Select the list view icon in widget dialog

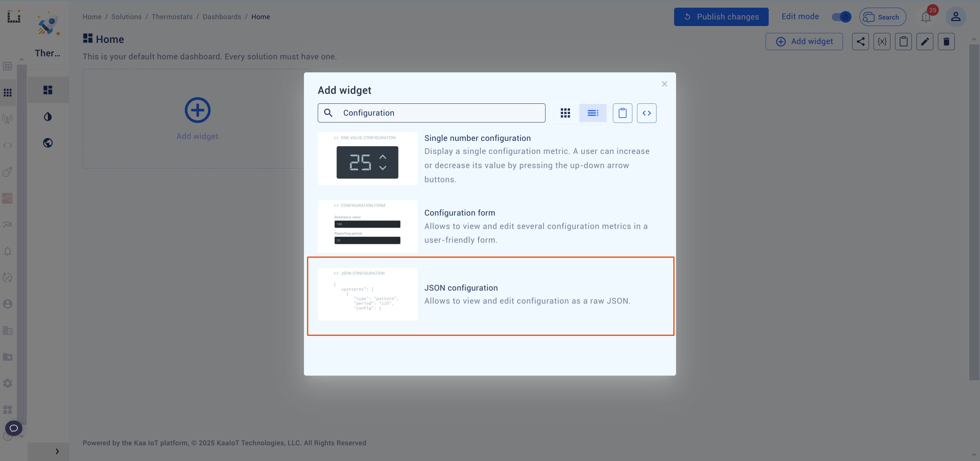click(x=593, y=113)
